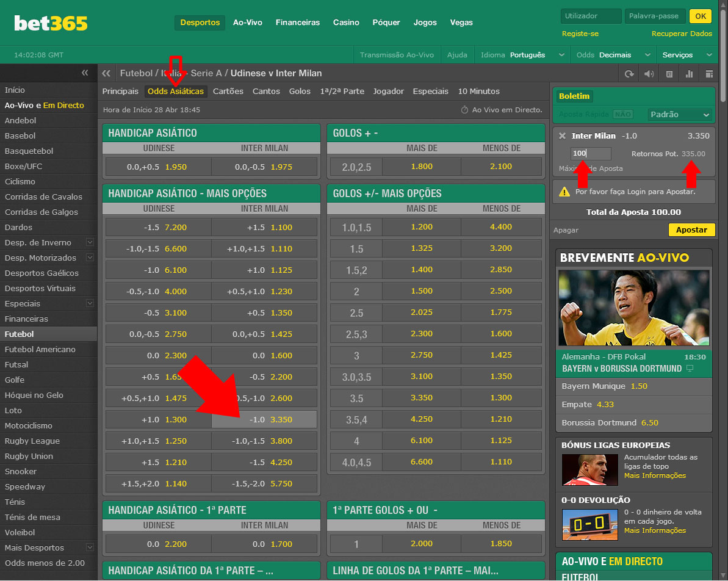Click the refresh icon in match header

click(629, 74)
